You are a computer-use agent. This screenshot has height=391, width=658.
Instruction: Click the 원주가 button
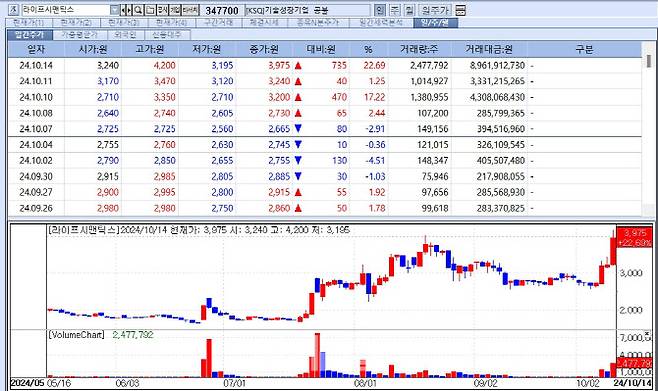click(435, 10)
